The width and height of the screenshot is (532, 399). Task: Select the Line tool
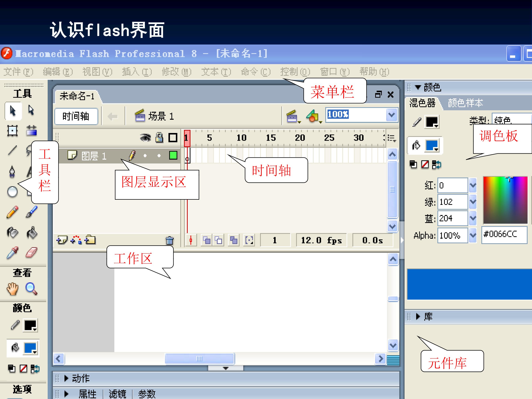coord(12,151)
